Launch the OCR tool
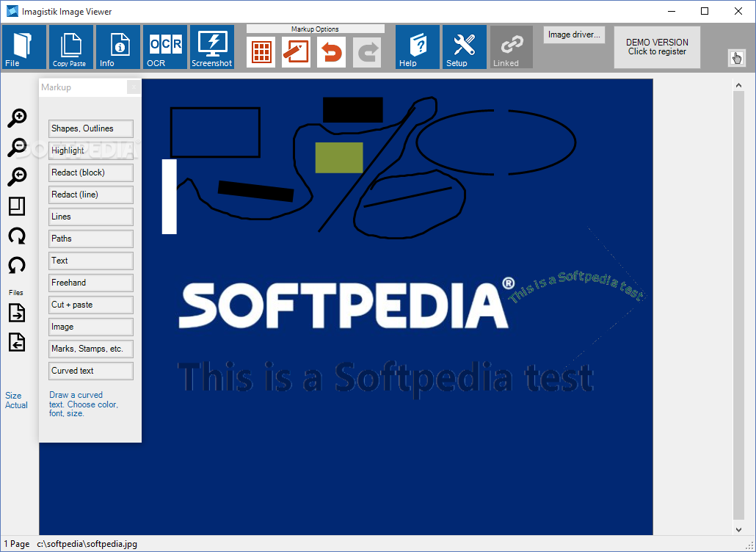The width and height of the screenshot is (756, 552). (165, 47)
